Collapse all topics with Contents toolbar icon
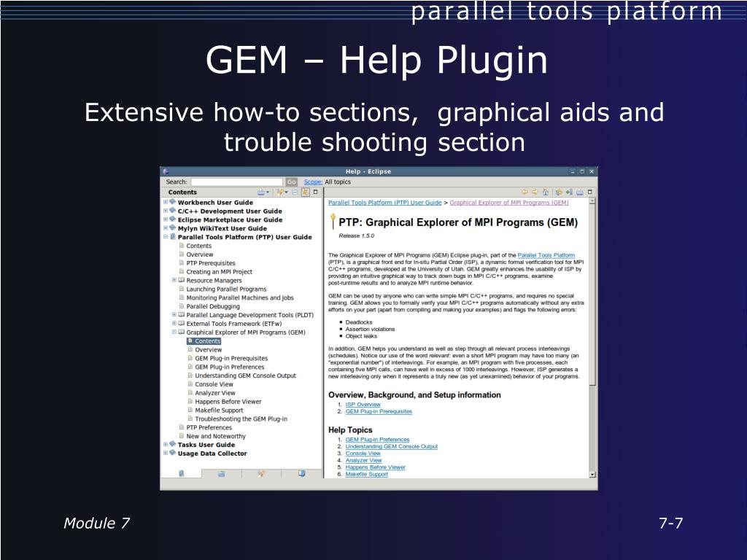Image resolution: width=747 pixels, height=560 pixels. [295, 192]
